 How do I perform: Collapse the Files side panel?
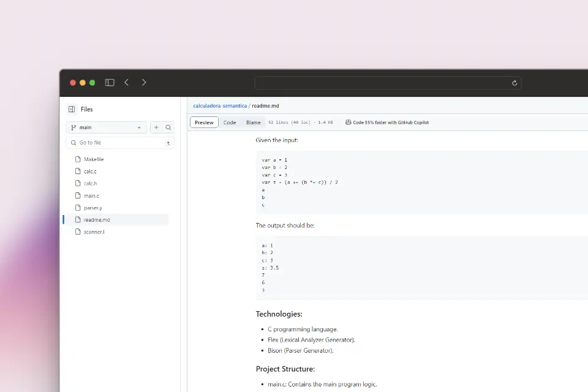pyautogui.click(x=70, y=109)
